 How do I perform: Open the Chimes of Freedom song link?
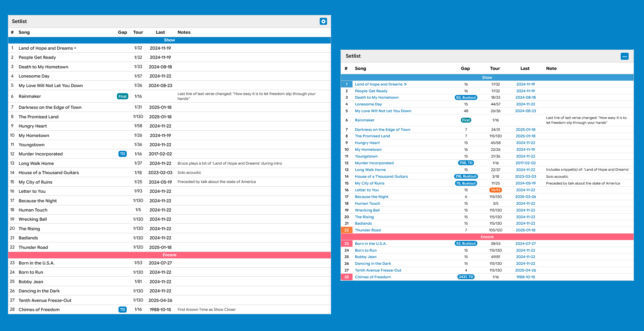373,277
